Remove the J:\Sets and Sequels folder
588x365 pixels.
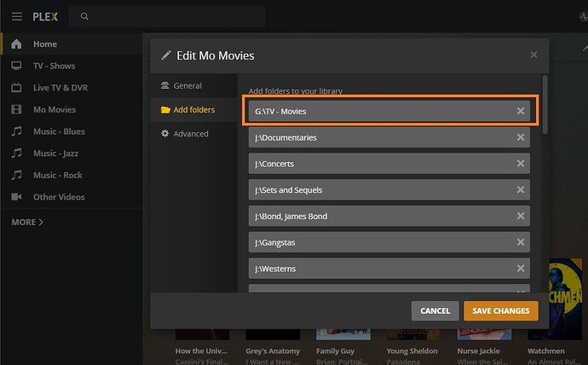coord(520,190)
